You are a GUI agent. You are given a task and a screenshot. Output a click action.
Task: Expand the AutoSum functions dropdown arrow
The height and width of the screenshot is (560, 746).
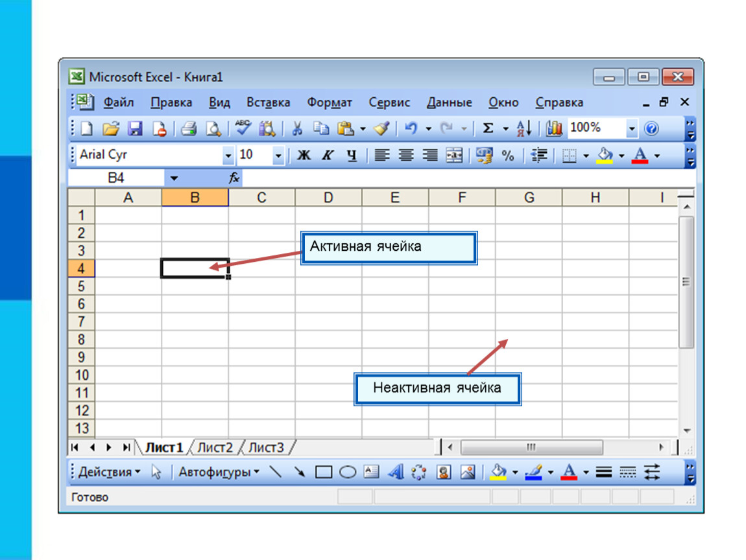tap(505, 129)
